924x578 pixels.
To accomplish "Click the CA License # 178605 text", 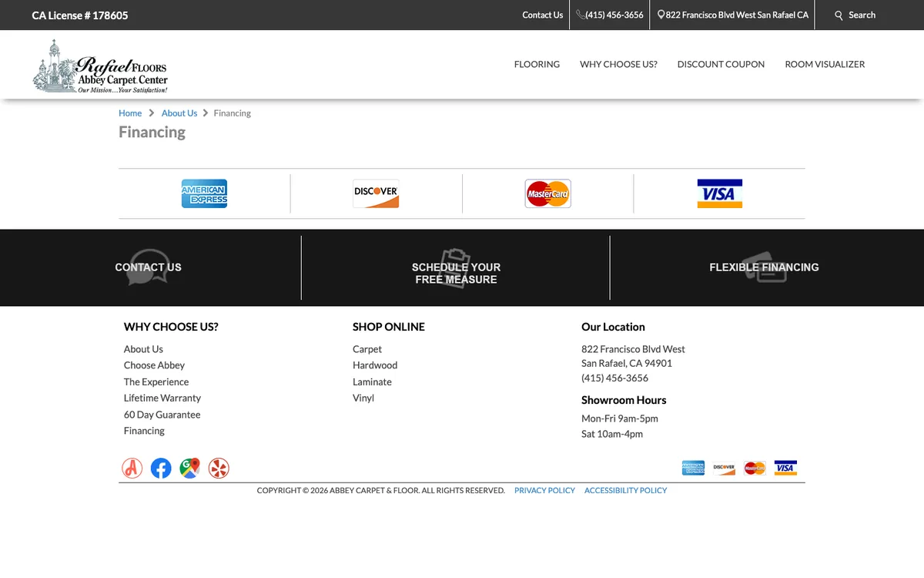I will [80, 15].
